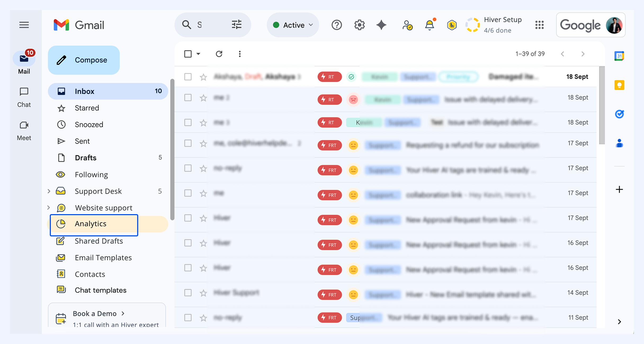Go to the older page arrow
This screenshot has width=644, height=344.
point(583,54)
